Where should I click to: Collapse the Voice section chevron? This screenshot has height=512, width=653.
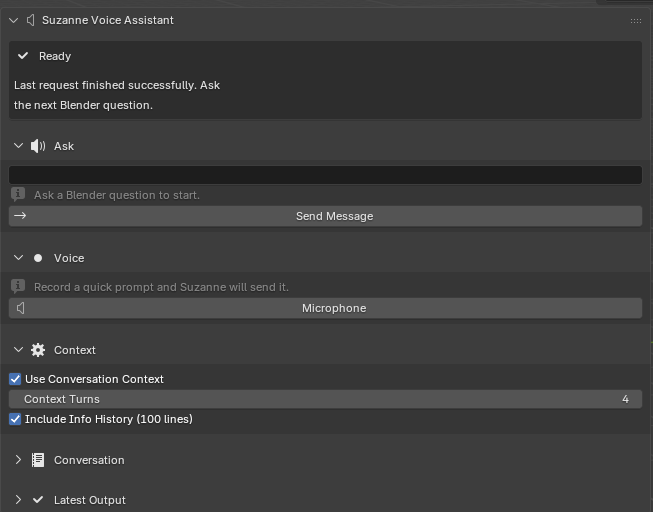click(x=18, y=258)
